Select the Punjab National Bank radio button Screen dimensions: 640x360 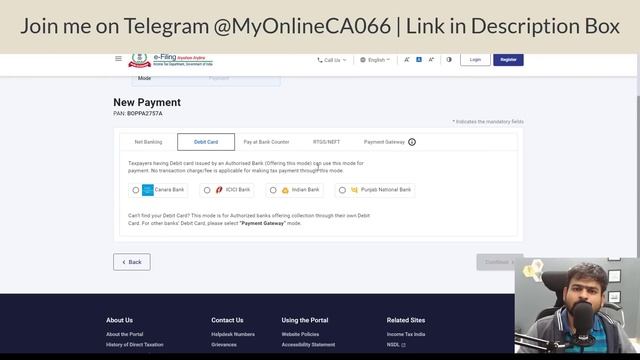point(342,190)
